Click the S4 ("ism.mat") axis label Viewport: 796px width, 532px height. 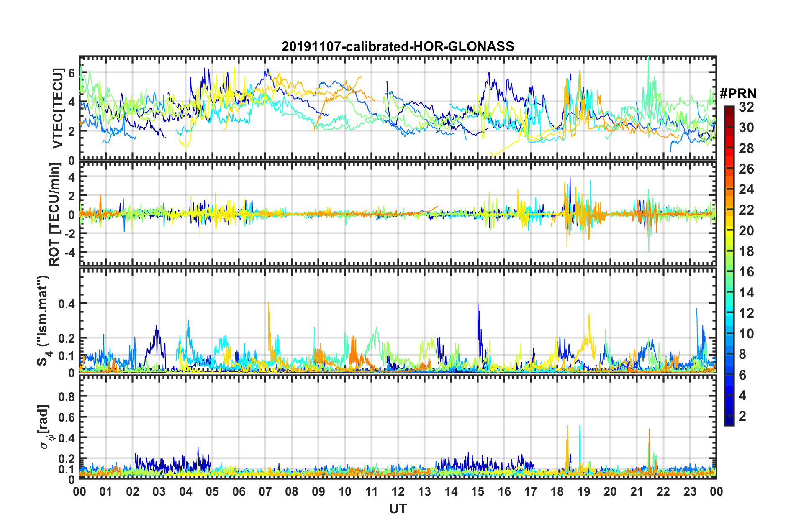click(x=43, y=320)
